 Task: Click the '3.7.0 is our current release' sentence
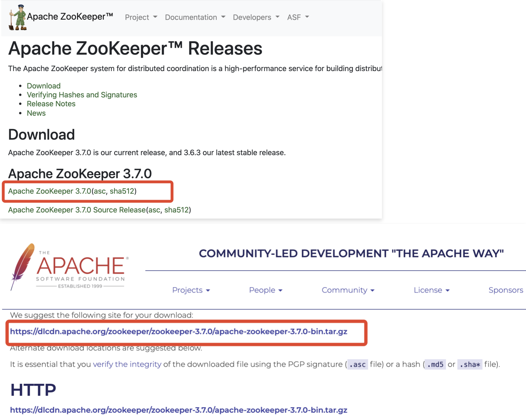147,153
